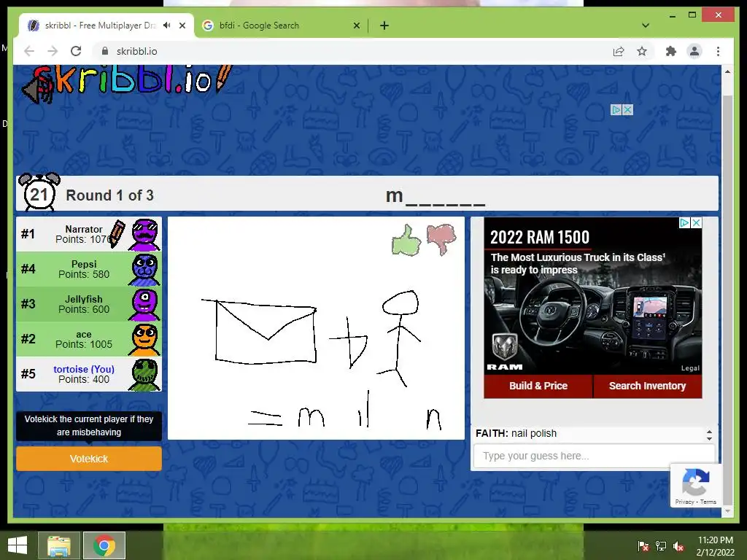Select player tortoise (You)
Image resolution: width=747 pixels, height=560 pixels.
89,374
